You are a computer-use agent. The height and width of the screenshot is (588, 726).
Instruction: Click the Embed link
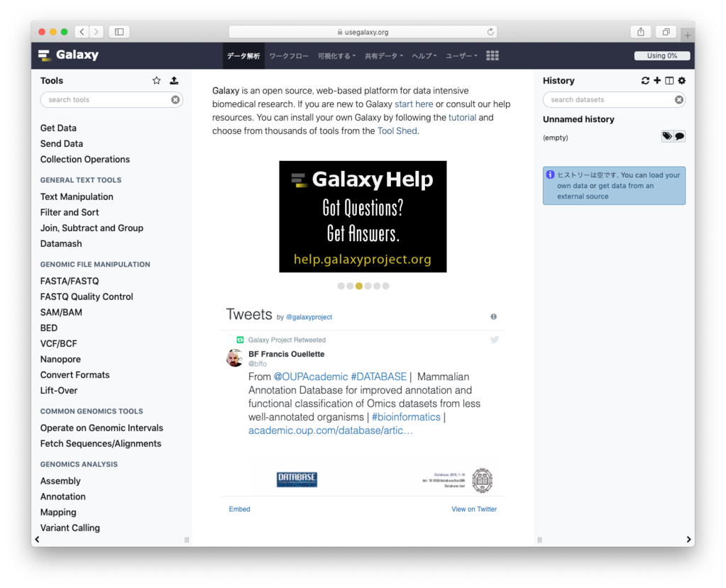tap(239, 509)
